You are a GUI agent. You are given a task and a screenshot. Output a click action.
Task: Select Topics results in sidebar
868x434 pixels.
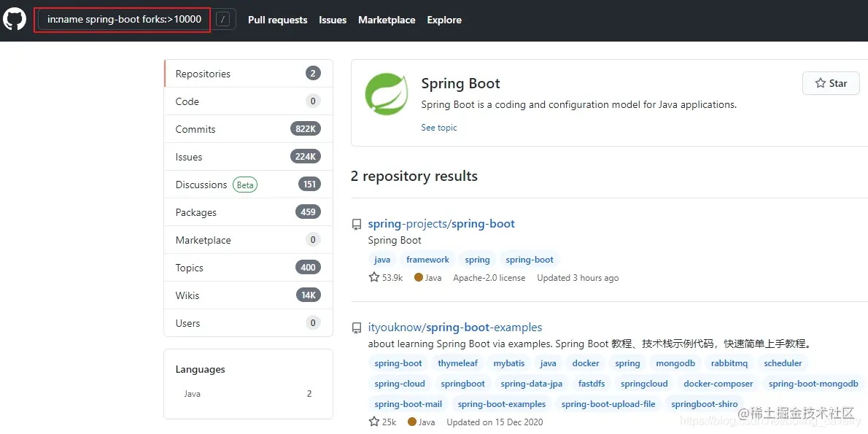coord(249,268)
